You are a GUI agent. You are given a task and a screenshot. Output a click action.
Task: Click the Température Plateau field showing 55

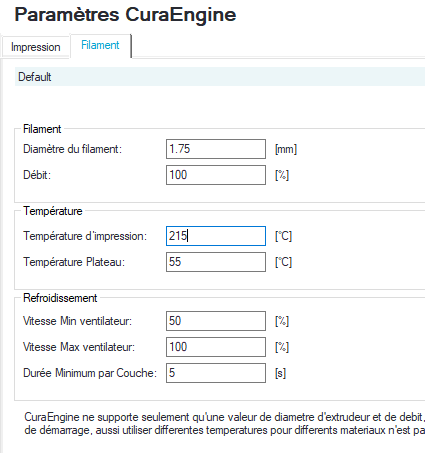216,262
